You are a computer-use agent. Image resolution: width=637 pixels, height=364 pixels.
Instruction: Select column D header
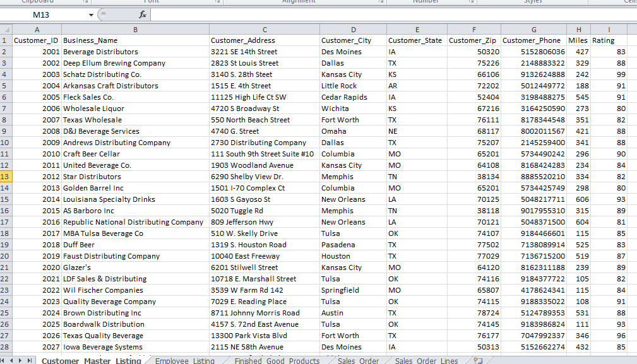(x=354, y=30)
